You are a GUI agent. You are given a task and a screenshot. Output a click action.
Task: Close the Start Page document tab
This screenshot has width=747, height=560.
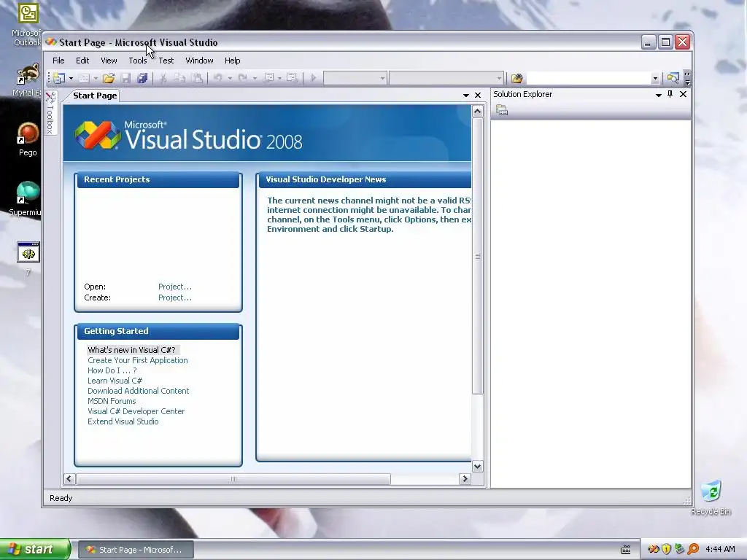[478, 96]
